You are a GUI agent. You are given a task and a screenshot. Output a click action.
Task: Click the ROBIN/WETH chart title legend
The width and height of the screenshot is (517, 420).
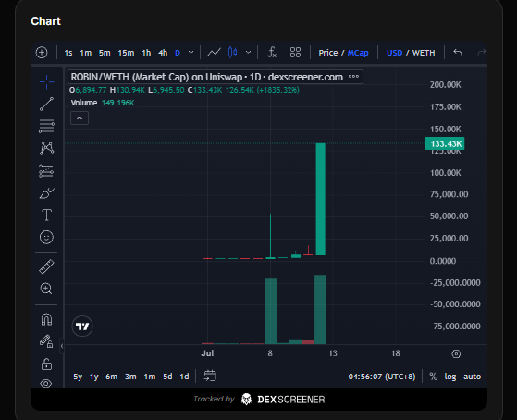[x=207, y=77]
